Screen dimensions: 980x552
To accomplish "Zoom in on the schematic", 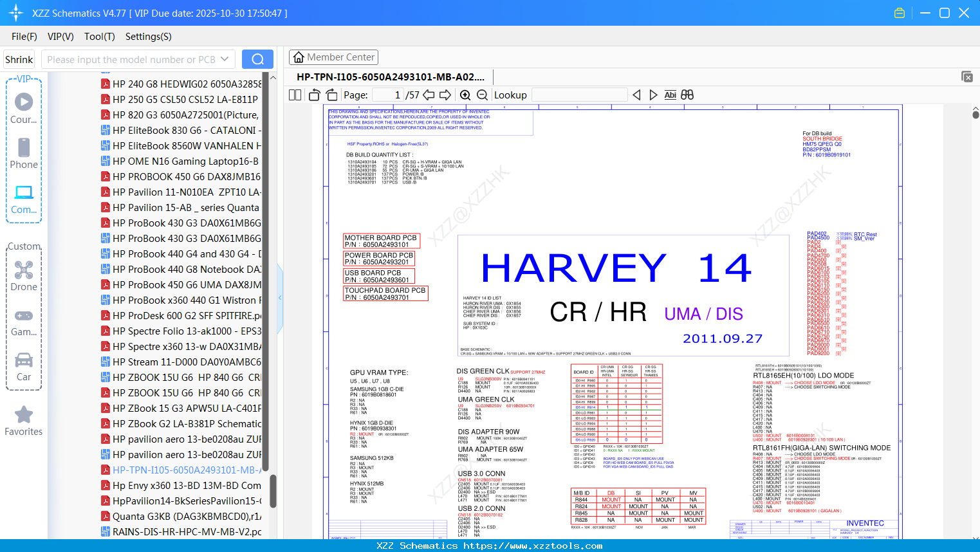I will pyautogui.click(x=465, y=95).
